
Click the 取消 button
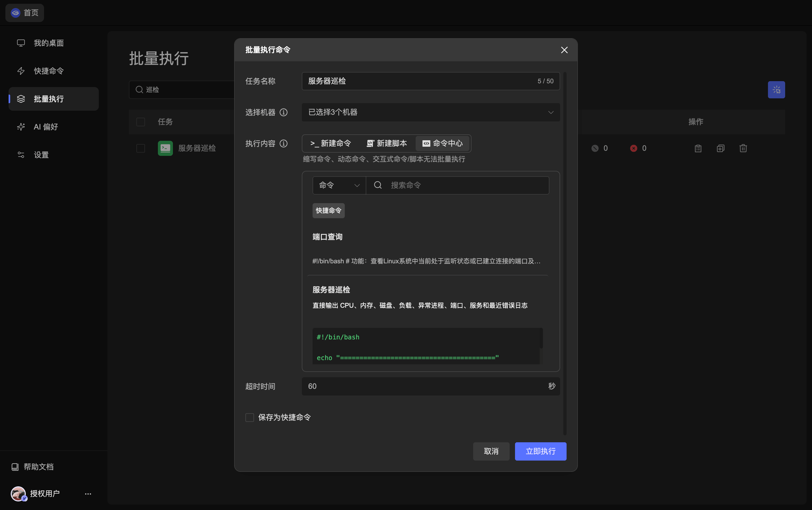pyautogui.click(x=491, y=451)
